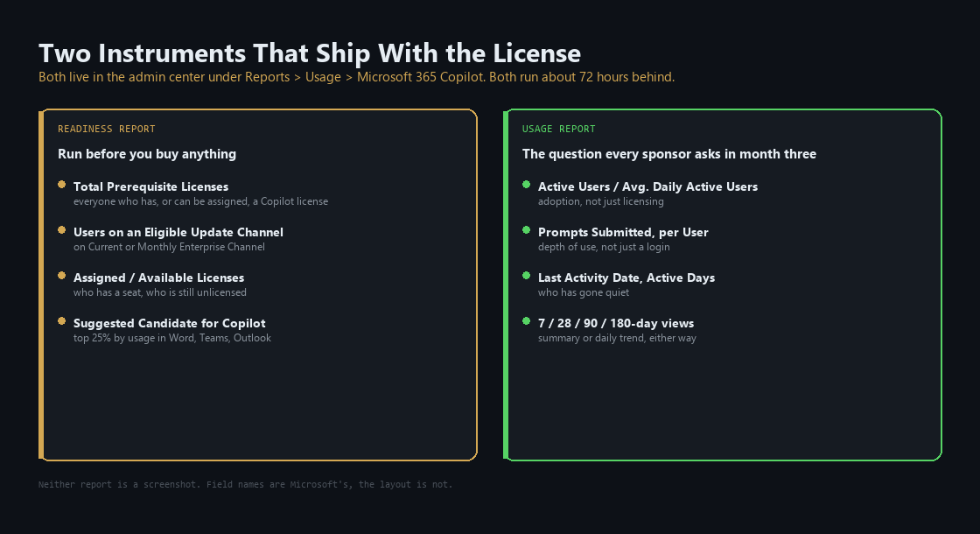Click the amber accent bar on Readiness card
Image resolution: width=980 pixels, height=534 pixels.
click(40, 285)
